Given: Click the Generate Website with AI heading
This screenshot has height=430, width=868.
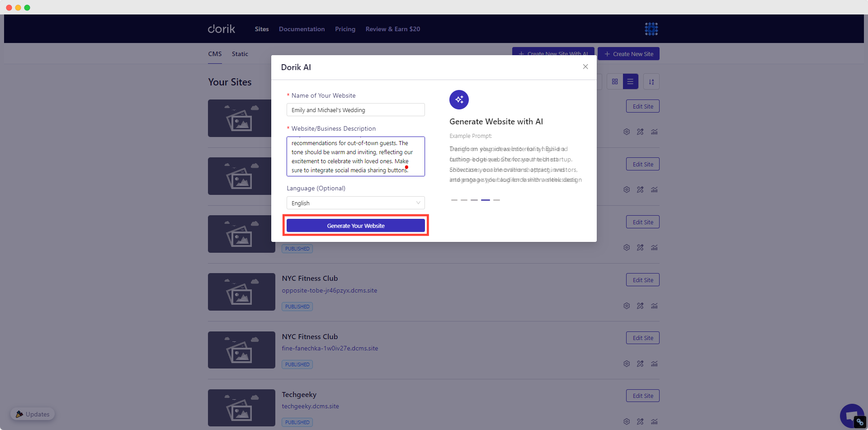Looking at the screenshot, I should tap(496, 121).
